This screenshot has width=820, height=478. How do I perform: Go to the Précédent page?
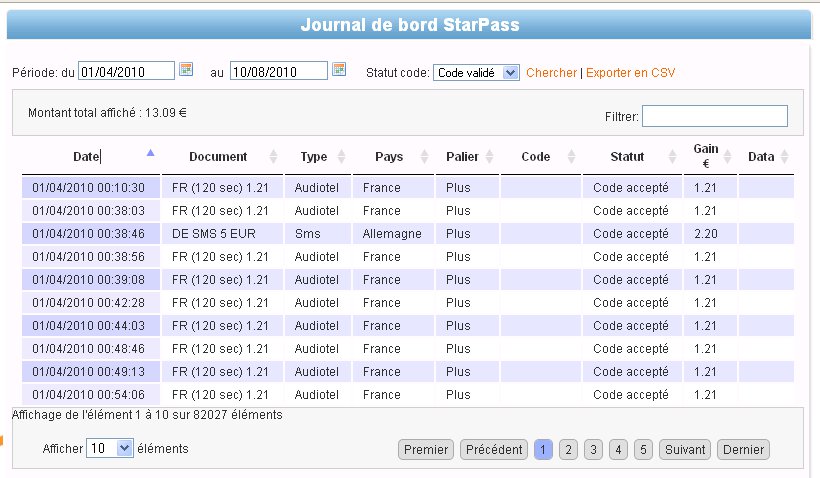click(x=494, y=449)
